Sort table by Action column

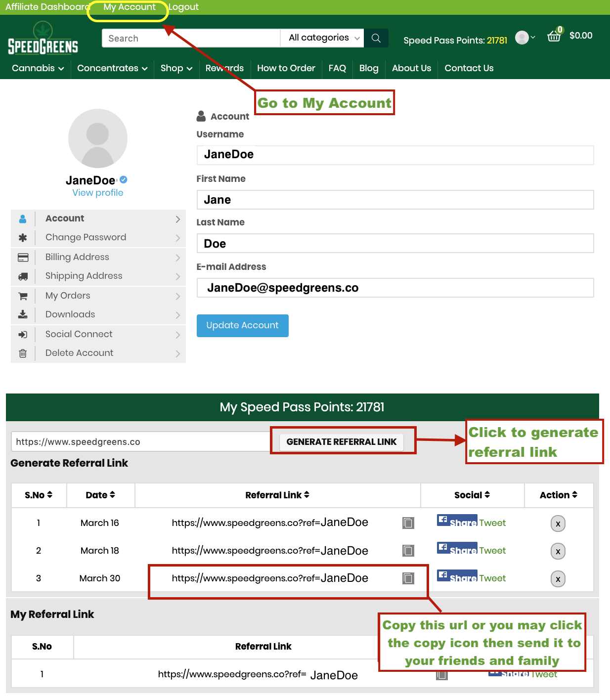559,495
